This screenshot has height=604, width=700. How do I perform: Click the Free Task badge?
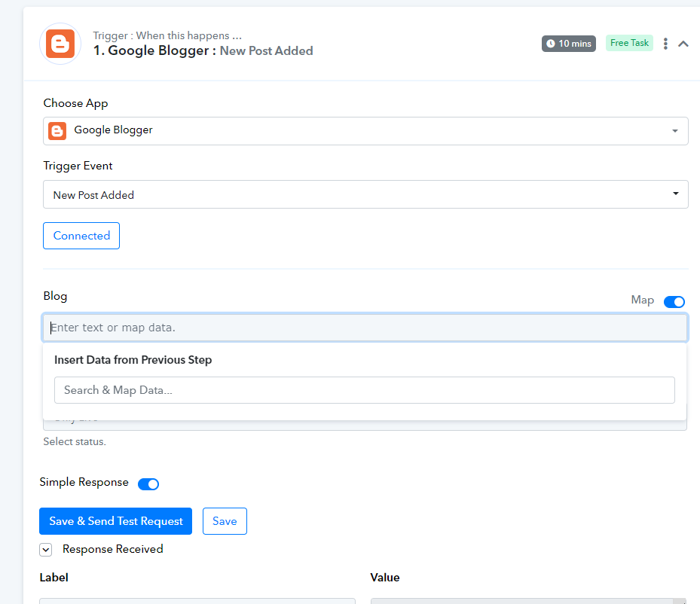(629, 43)
